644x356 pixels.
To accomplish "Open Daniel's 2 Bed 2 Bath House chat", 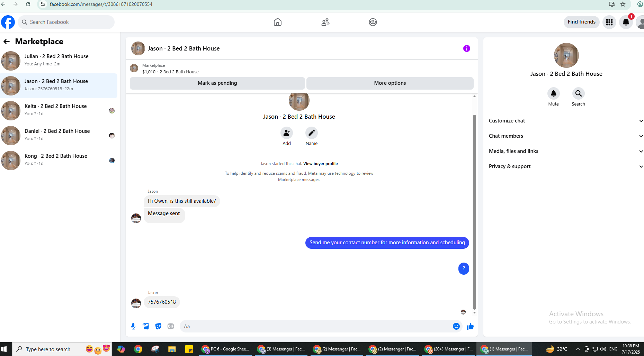I will point(59,136).
